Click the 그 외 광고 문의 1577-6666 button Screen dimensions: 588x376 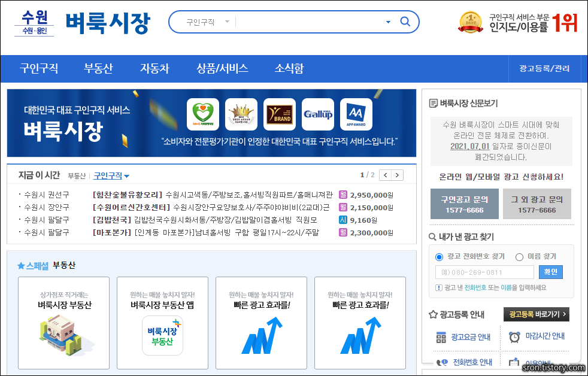pyautogui.click(x=537, y=204)
